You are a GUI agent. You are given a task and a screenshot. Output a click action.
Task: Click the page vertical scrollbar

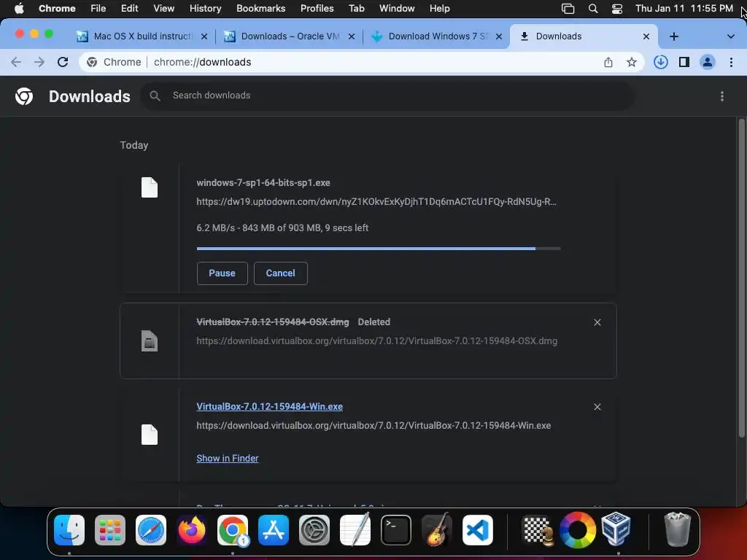point(741,278)
